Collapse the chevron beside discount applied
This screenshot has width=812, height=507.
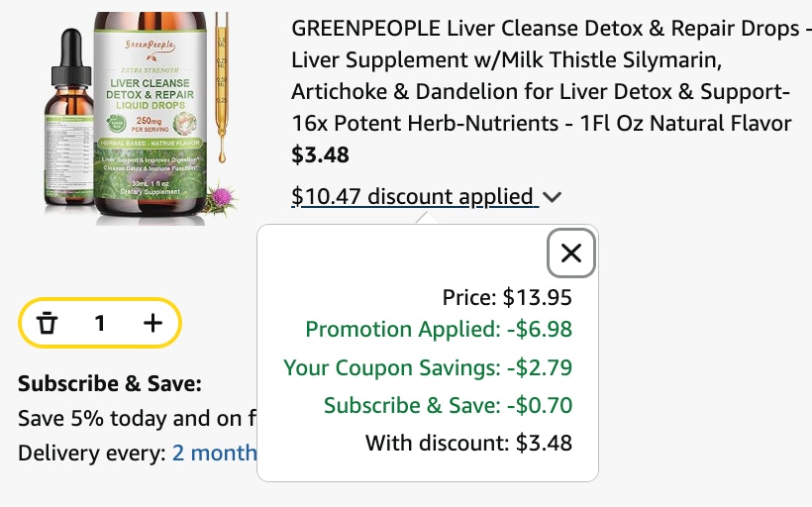click(552, 197)
